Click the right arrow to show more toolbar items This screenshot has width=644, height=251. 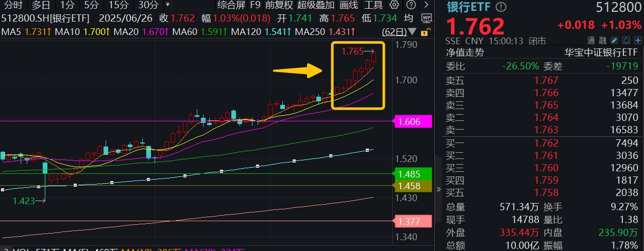(426, 6)
